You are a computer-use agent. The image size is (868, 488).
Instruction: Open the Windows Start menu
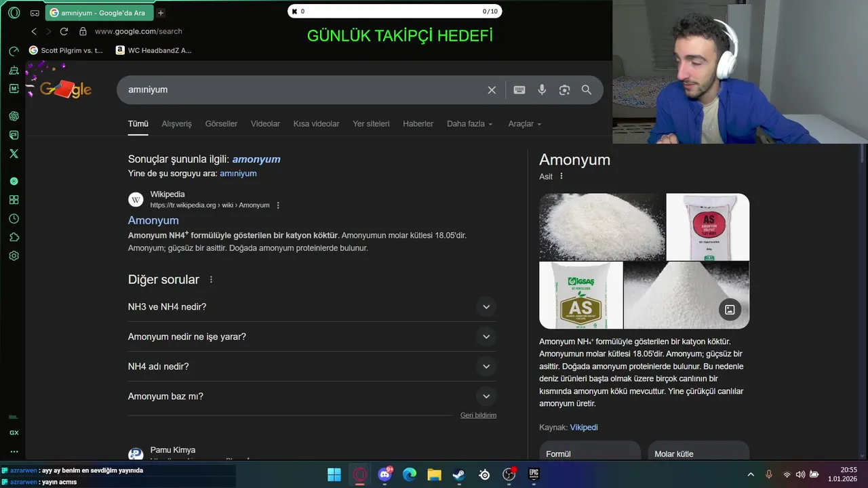[x=334, y=474]
